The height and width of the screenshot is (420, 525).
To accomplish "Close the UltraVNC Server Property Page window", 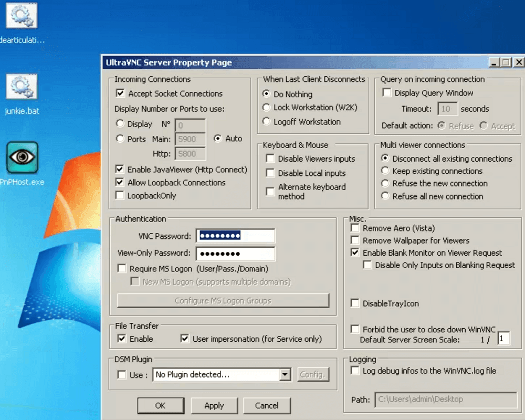I will coord(518,62).
